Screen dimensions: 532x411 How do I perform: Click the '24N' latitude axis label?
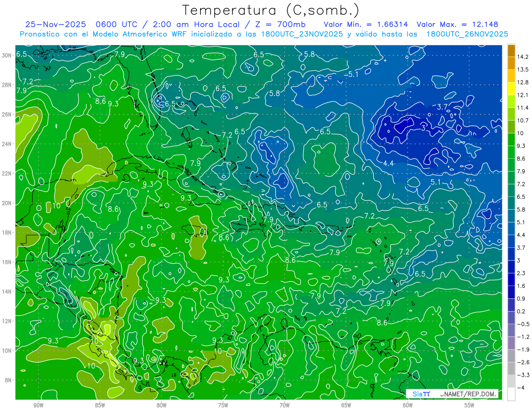(x=8, y=144)
